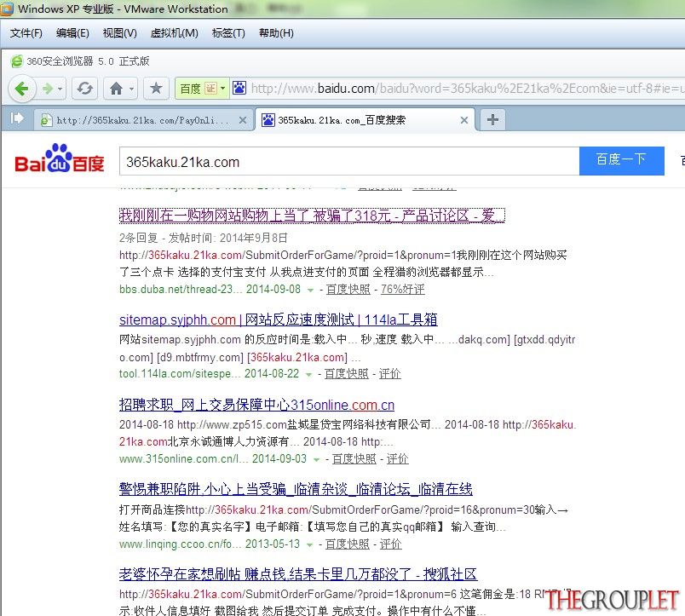This screenshot has width=685, height=616.
Task: Open the sitemap.syjphh.com 网站反应速度测试 result
Action: 279,320
